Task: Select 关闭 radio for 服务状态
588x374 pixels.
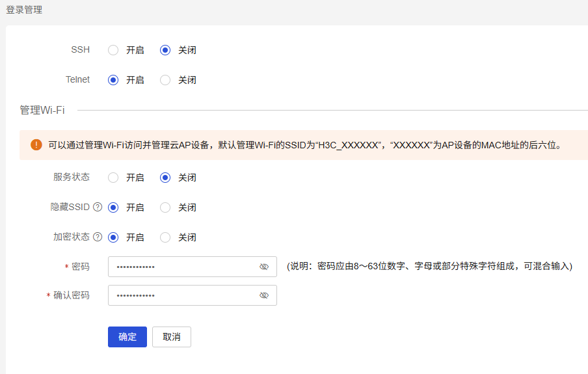Action: coord(165,178)
